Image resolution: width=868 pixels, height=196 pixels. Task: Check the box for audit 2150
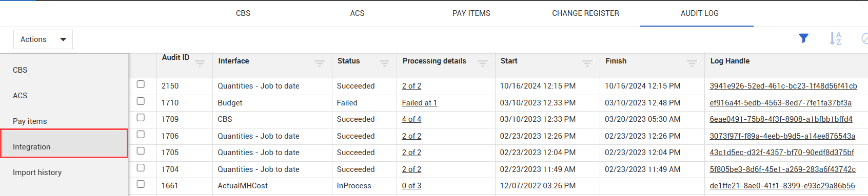pyautogui.click(x=141, y=84)
